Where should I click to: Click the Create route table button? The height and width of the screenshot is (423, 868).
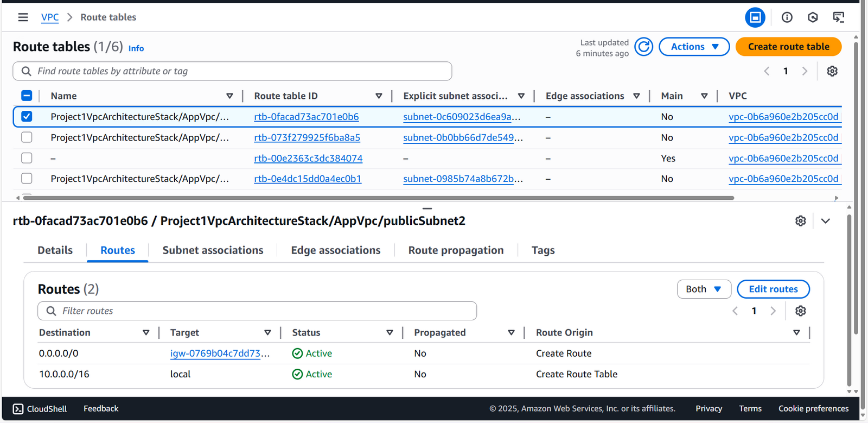pyautogui.click(x=788, y=47)
